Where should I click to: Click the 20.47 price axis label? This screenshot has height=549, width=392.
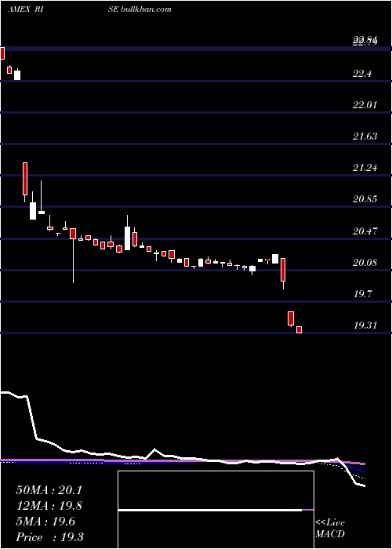365,231
